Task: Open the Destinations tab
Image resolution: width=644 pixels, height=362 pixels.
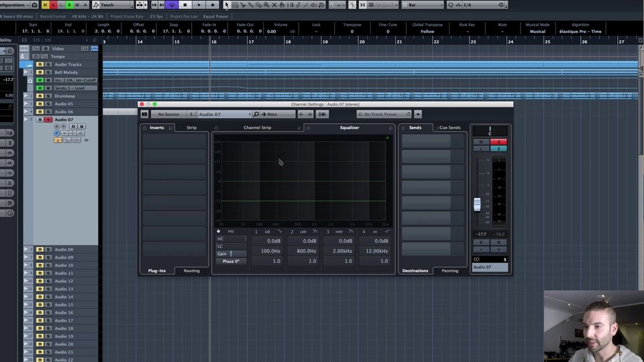Action: coord(415,271)
